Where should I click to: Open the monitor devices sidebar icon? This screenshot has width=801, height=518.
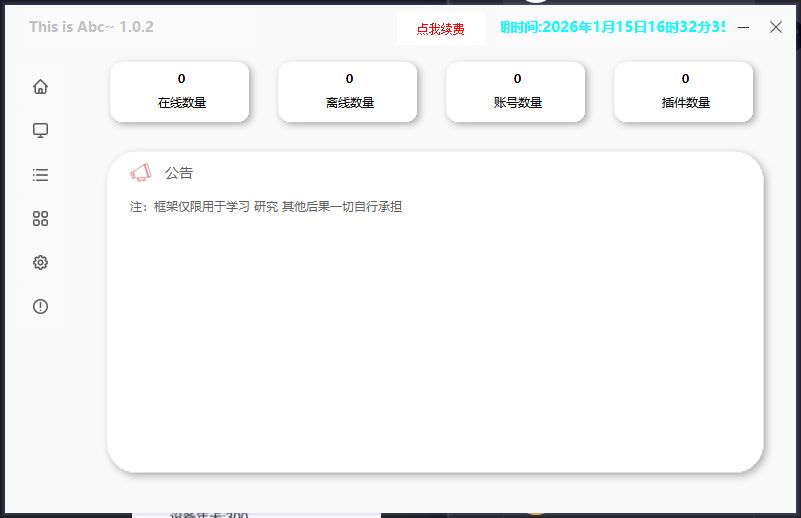coord(40,131)
